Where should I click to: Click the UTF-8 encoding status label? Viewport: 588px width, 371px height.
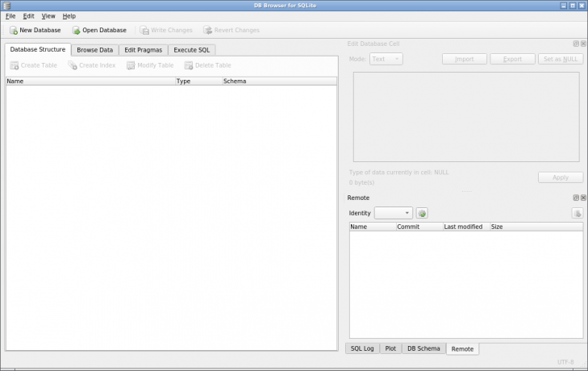pos(565,362)
